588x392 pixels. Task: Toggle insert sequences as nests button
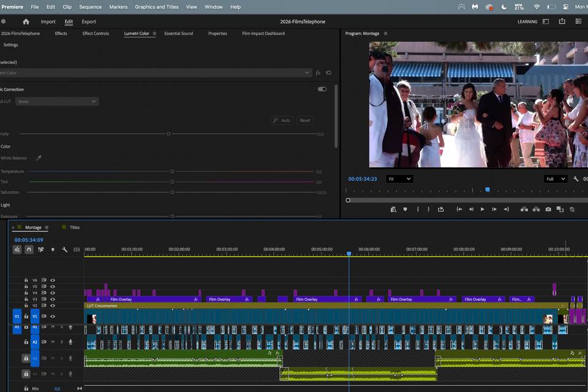(x=17, y=249)
